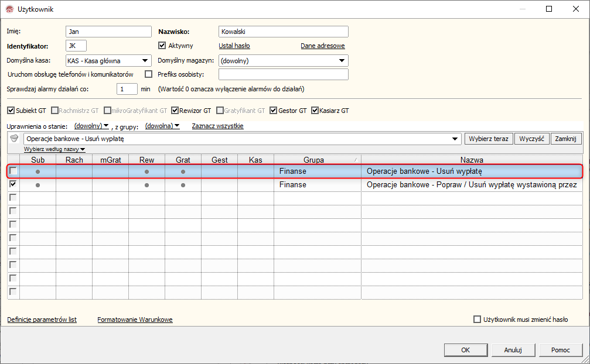Image resolution: width=590 pixels, height=364 pixels.
Task: Click the Ustal hasło link
Action: point(234,46)
